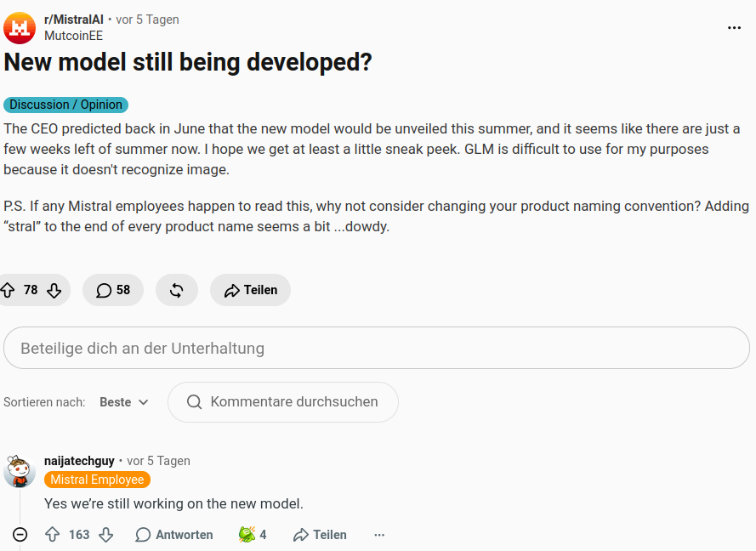Share the post using Teilen button

[x=250, y=290]
